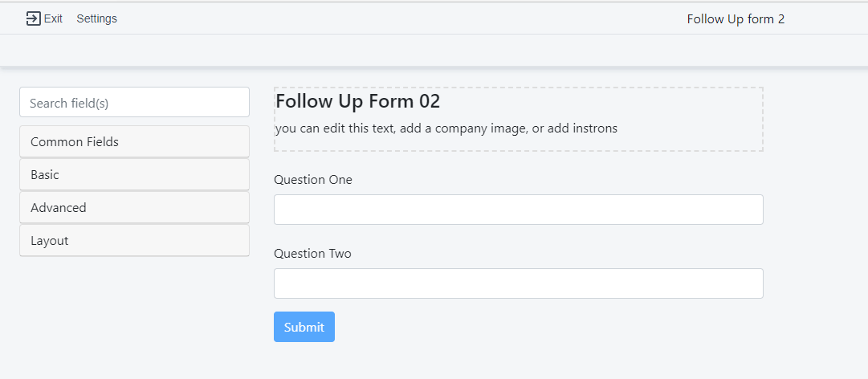Click inside the Question One input
868x379 pixels.
[x=518, y=210]
